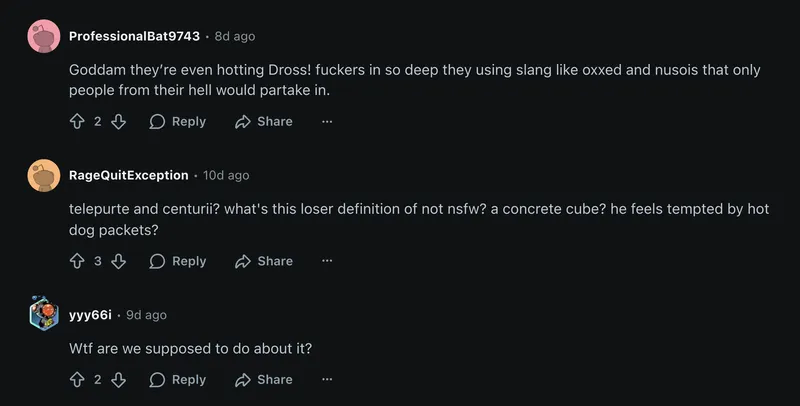Open ProfessionalBat9743's user profile link
800x406 pixels.
point(134,36)
